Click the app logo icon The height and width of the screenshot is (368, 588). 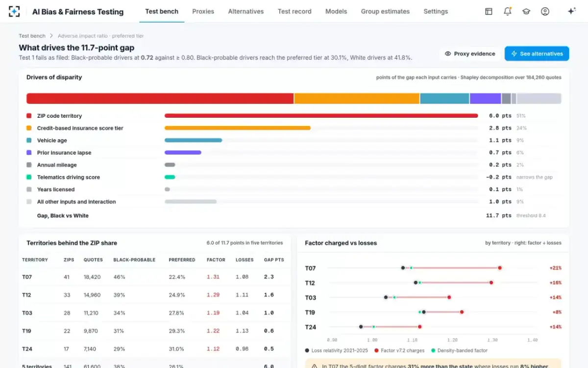(15, 11)
